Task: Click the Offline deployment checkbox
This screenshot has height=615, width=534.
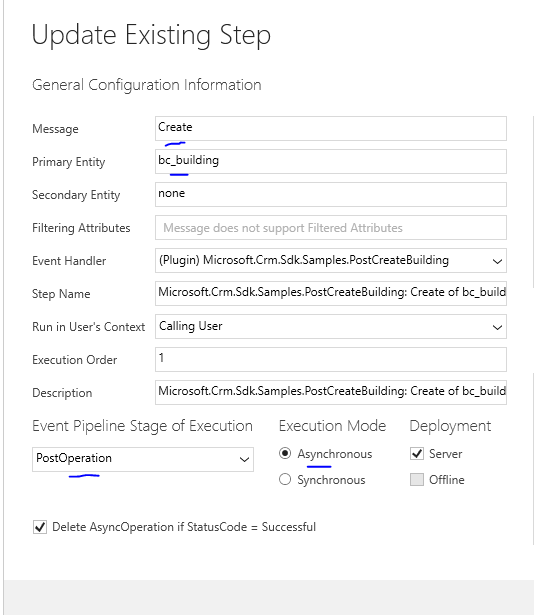Action: click(417, 479)
